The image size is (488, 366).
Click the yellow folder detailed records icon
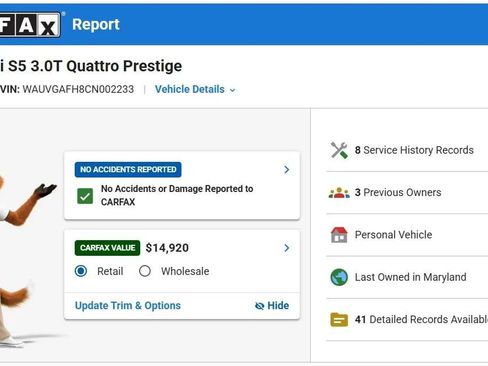[339, 319]
